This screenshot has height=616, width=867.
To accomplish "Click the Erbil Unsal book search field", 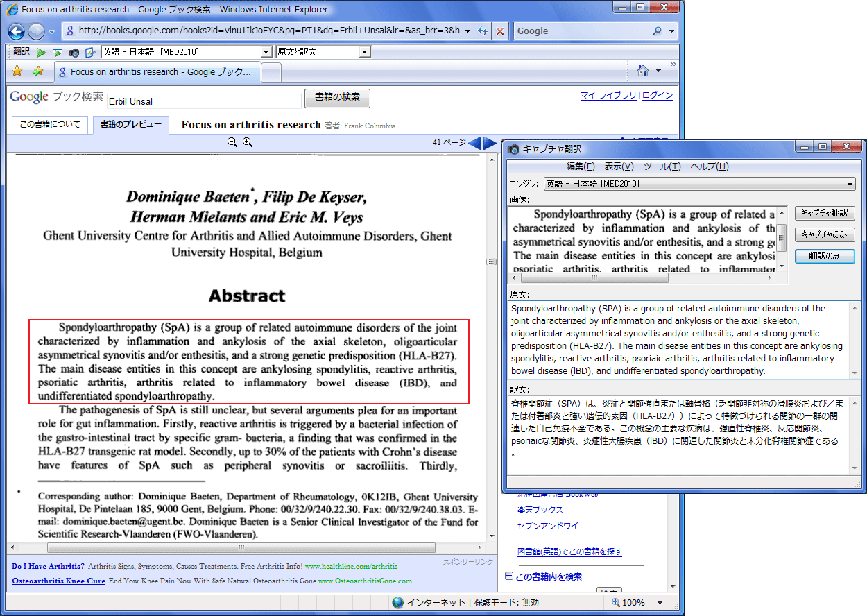I will 204,101.
